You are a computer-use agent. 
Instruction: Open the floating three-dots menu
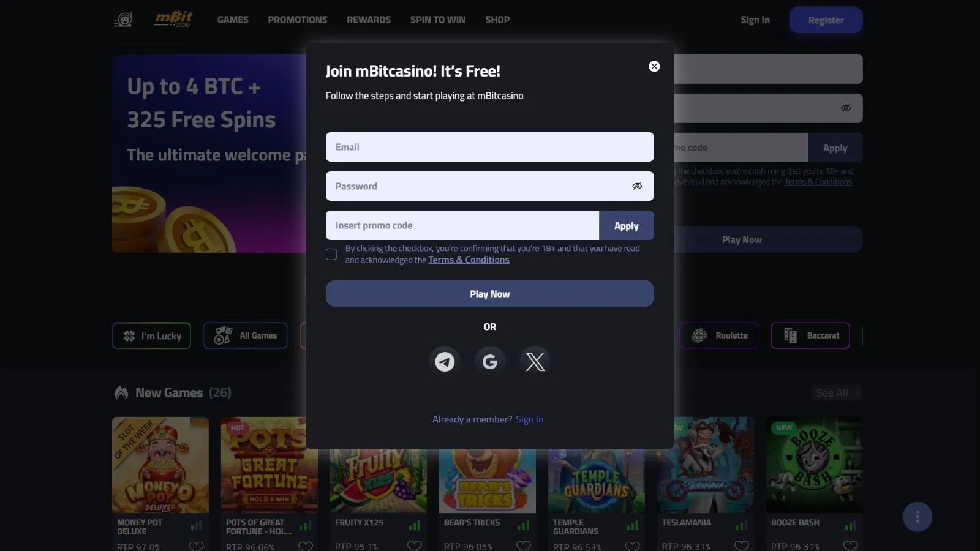point(917,517)
